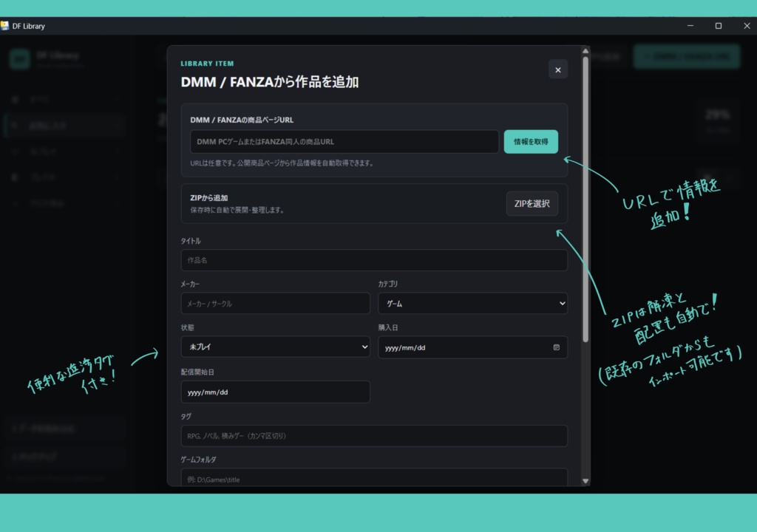
Task: Click the blurred DF logo in the sidebar
Action: 20,59
